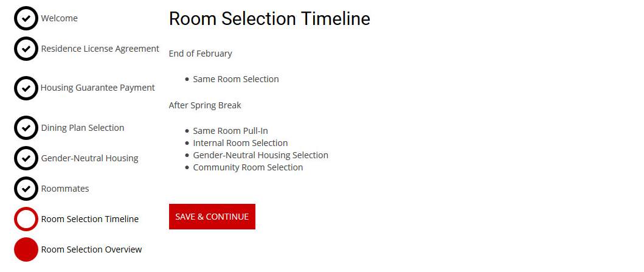Open Housing Guarantee Payment step
The height and width of the screenshot is (272, 644).
97,88
